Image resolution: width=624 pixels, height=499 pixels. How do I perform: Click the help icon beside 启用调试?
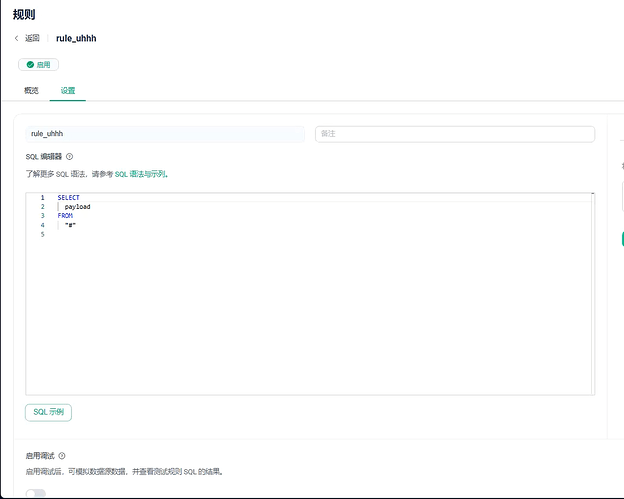(62, 456)
